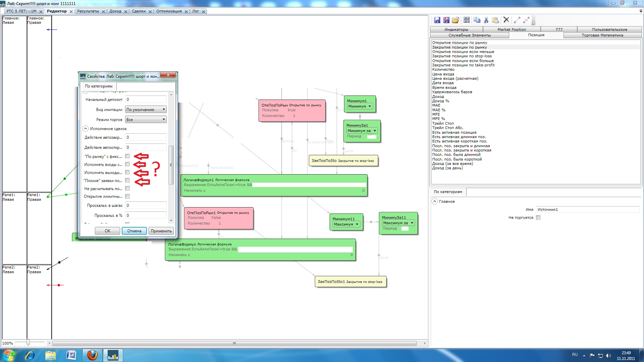Switch to the "Оптимизация" tab
The image size is (644, 362).
[169, 11]
